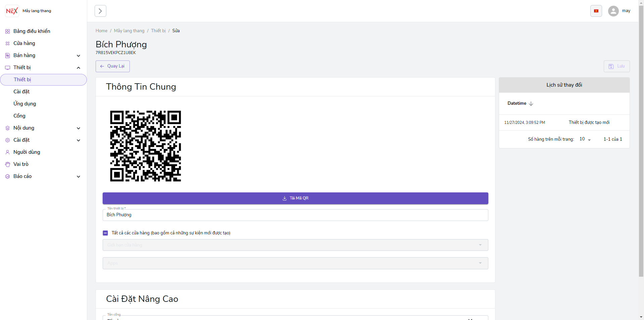
Task: Go to Home breadcrumb link
Action: coord(101,31)
